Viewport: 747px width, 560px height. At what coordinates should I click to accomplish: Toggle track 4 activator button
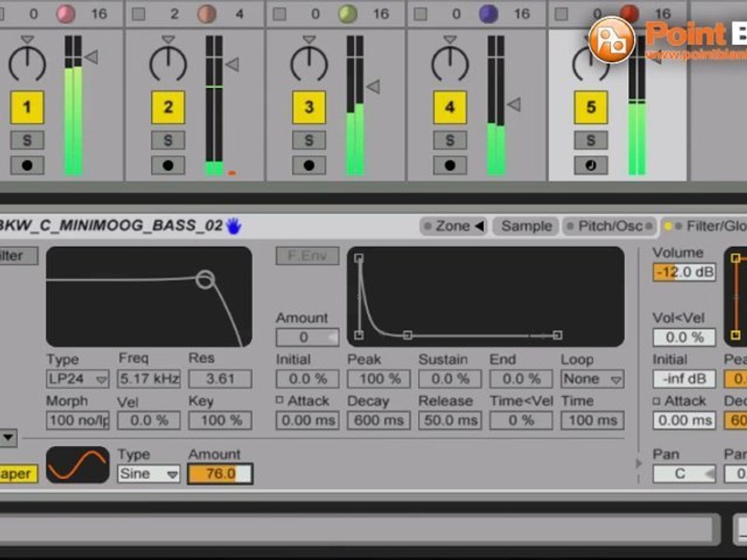pos(450,107)
